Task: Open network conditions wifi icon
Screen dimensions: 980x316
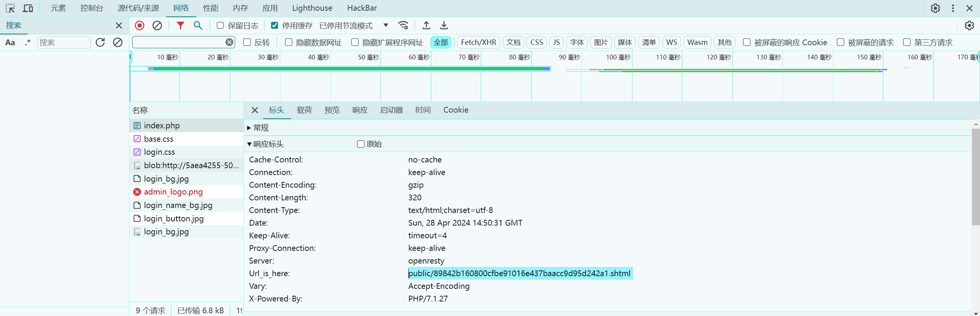Action: [403, 25]
